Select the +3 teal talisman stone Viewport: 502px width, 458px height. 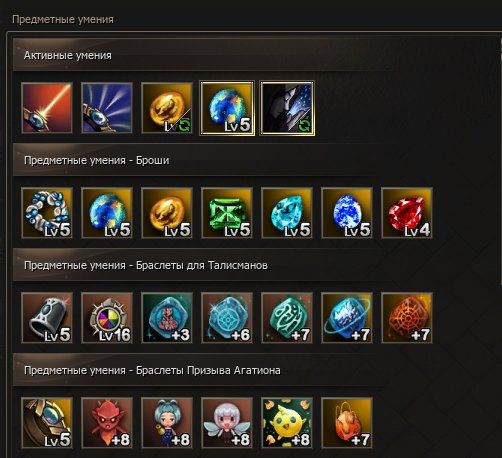point(167,318)
